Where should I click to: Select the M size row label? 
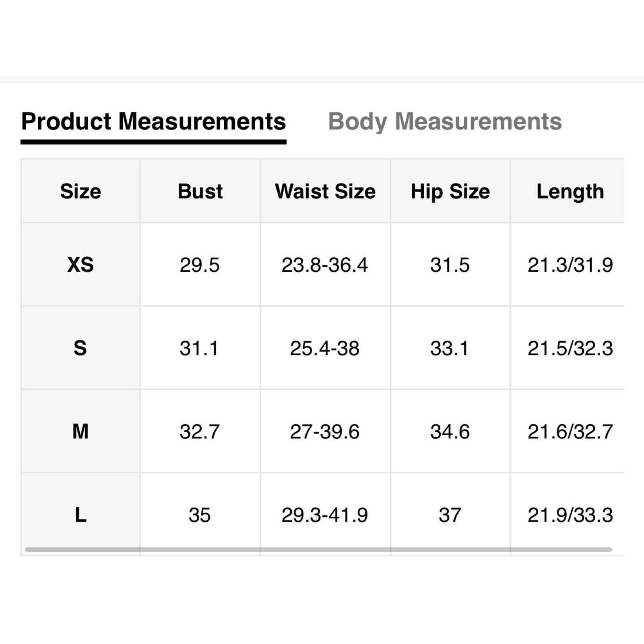coord(80,431)
